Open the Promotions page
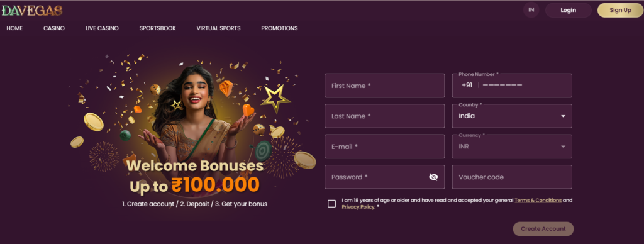 [x=279, y=28]
